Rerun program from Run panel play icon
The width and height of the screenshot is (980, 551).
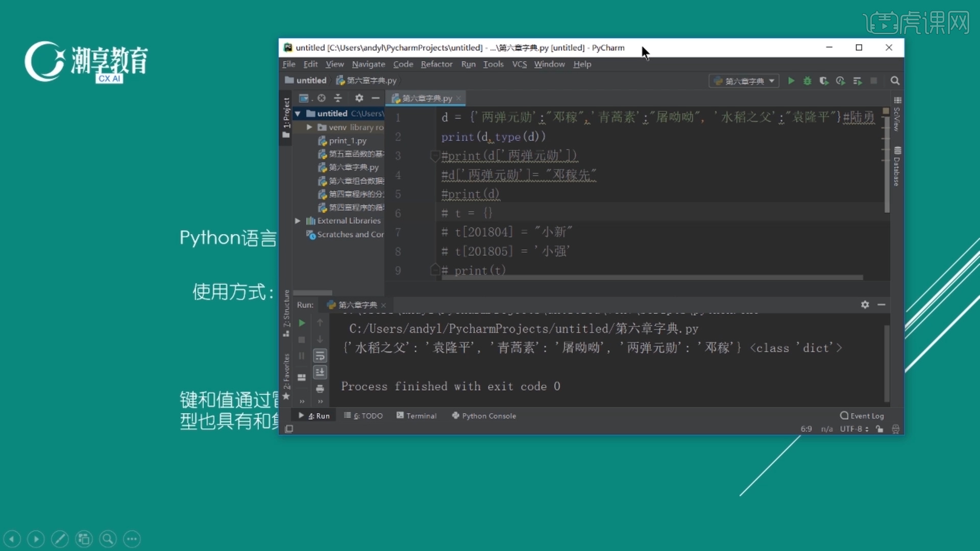pyautogui.click(x=302, y=323)
